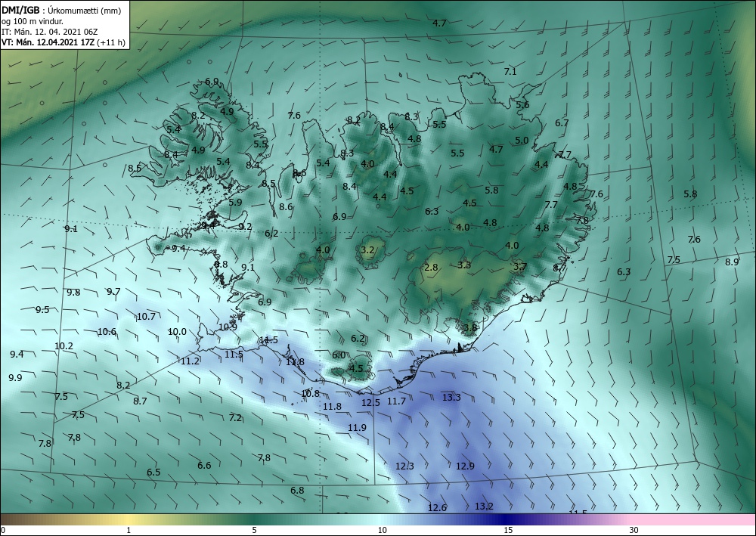Image resolution: width=756 pixels, height=536 pixels.
Task: Click the 11.2 value on the map
Action: [190, 361]
